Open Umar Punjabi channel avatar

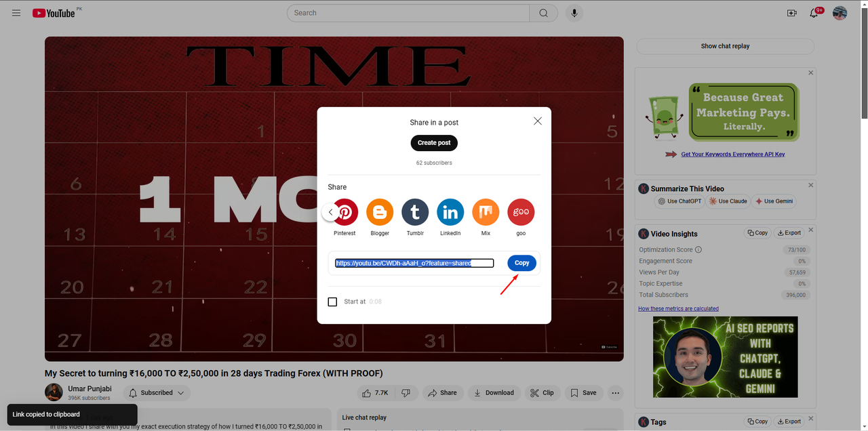54,392
